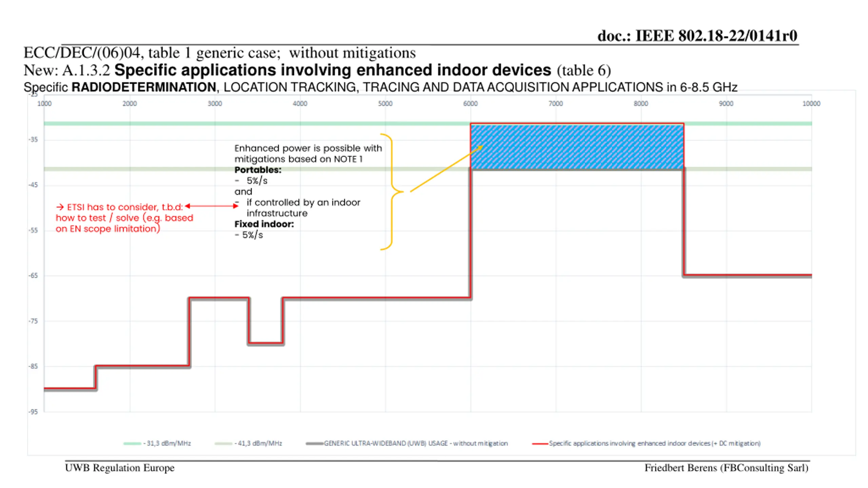Click the -31,3 dBm/MHz legend color swatch
The height and width of the screenshot is (488, 868).
tap(132, 444)
